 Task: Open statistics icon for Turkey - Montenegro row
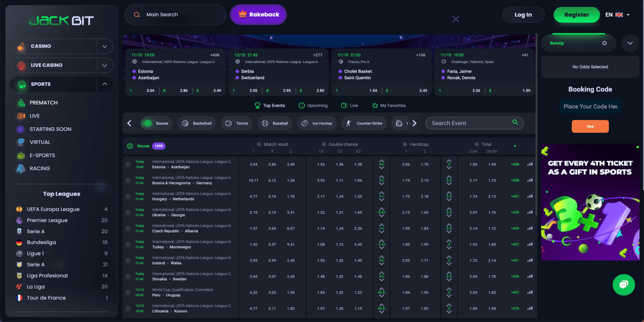click(530, 244)
